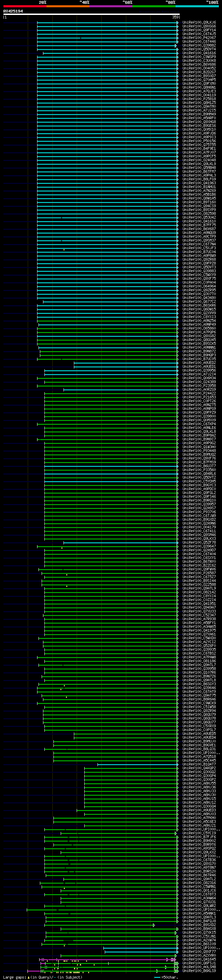Select hit label UniRef100_Q41616
This screenshot has width=222, height=980.
click(x=199, y=53)
